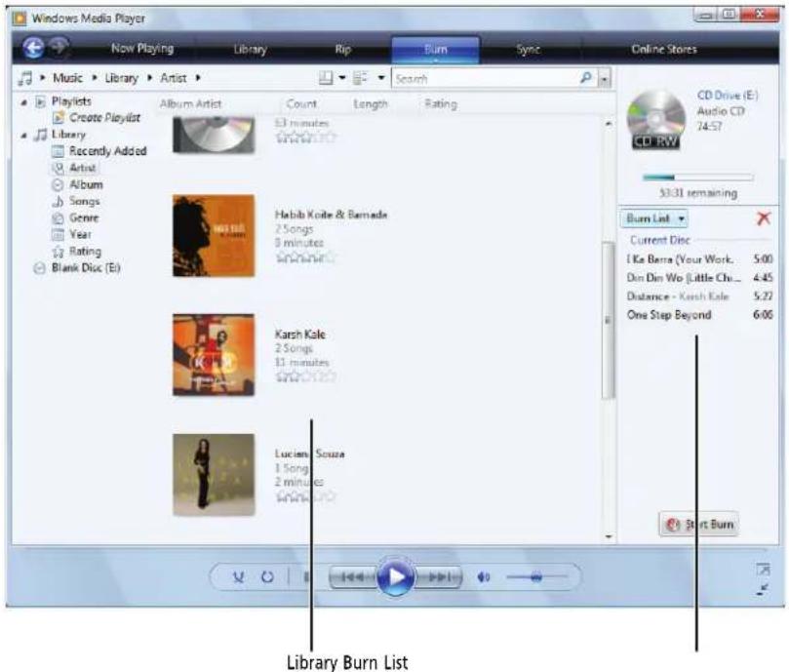Screen dimensions: 789x672
Task: Toggle repeat playback
Action: pos(267,577)
